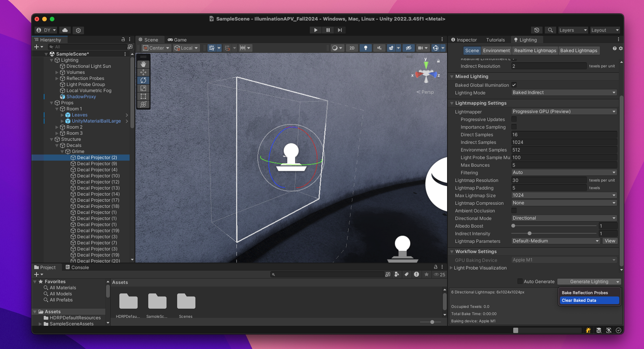Open the Local rotation dropdown
Viewport: 644px width, 349px height.
186,48
